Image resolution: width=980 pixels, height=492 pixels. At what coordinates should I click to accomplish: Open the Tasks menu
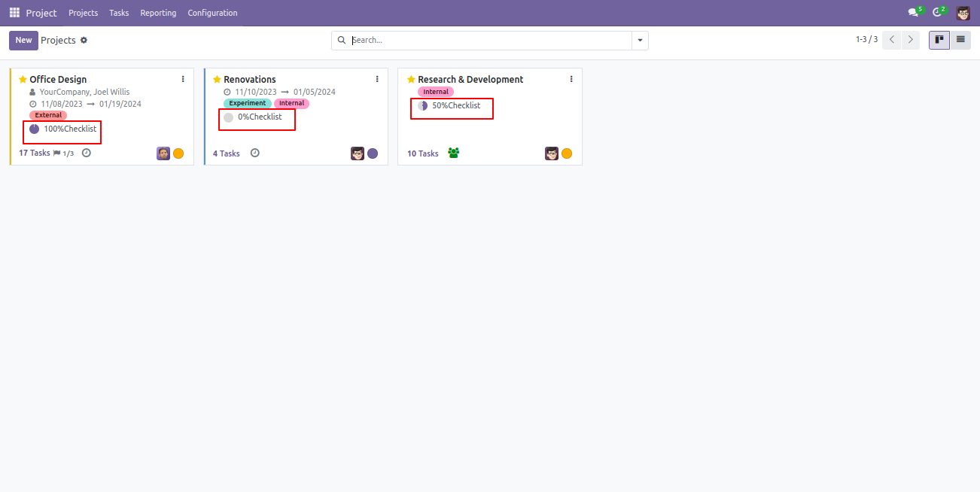(119, 13)
